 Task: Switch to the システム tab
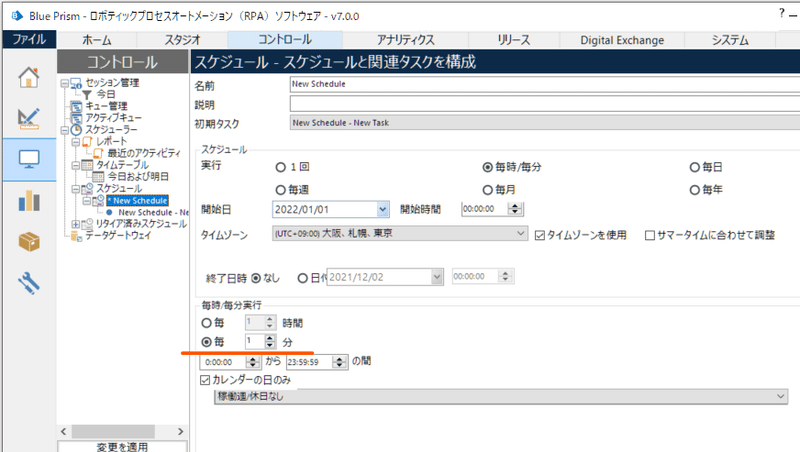click(730, 40)
